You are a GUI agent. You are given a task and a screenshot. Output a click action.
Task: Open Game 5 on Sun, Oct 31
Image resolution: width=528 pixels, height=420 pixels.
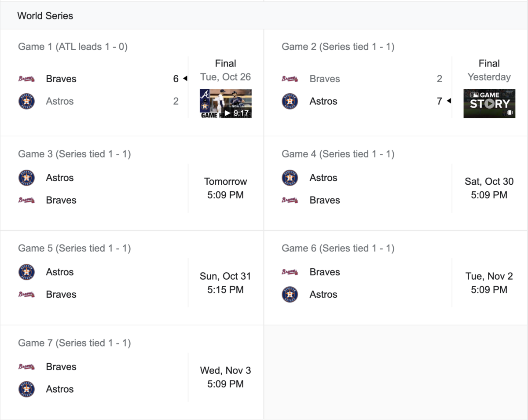point(132,278)
